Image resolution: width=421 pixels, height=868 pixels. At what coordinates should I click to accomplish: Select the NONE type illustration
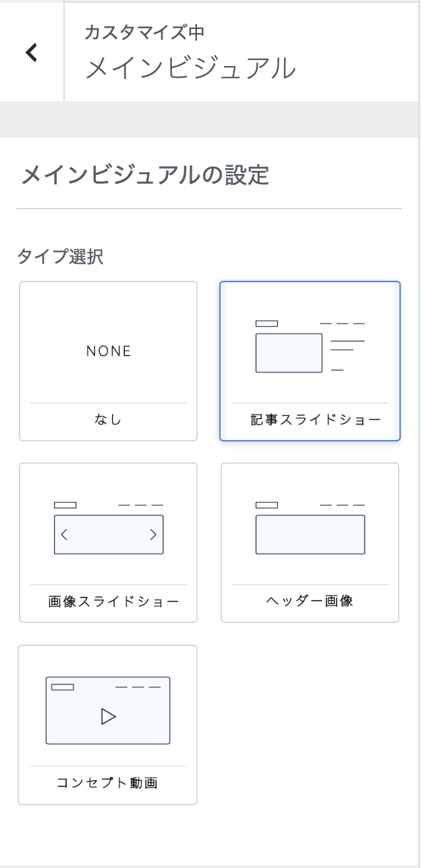(x=109, y=351)
